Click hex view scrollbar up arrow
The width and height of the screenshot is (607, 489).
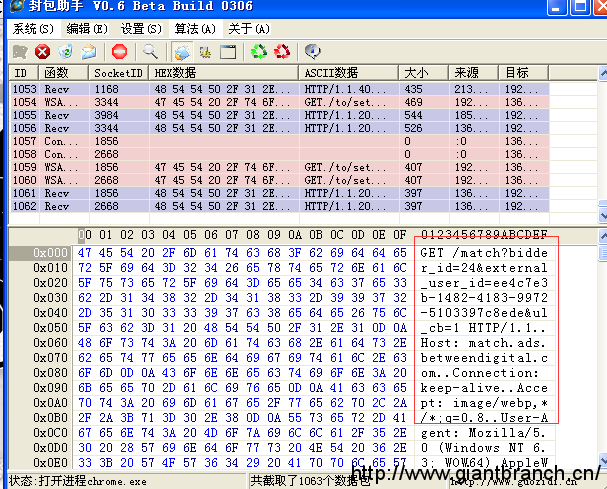[x=602, y=235]
